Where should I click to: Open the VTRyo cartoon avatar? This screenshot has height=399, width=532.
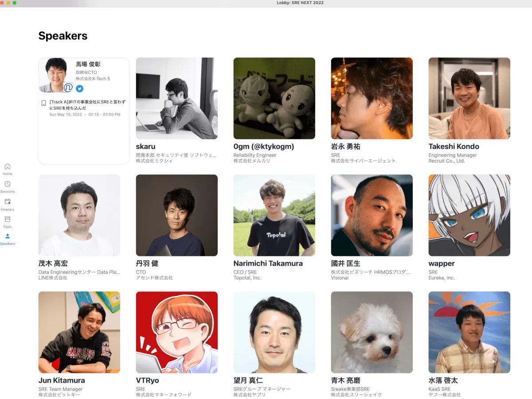point(177,332)
